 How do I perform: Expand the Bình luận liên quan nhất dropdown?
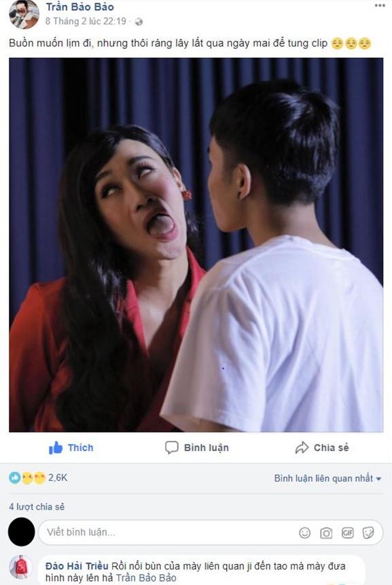[327, 478]
